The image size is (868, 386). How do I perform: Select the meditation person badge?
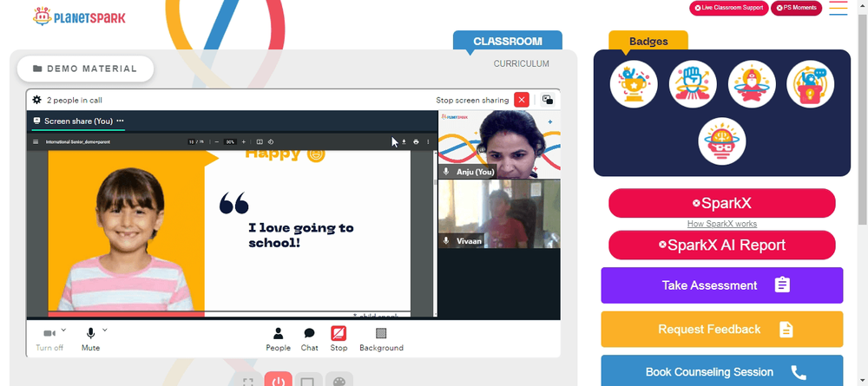pos(752,84)
